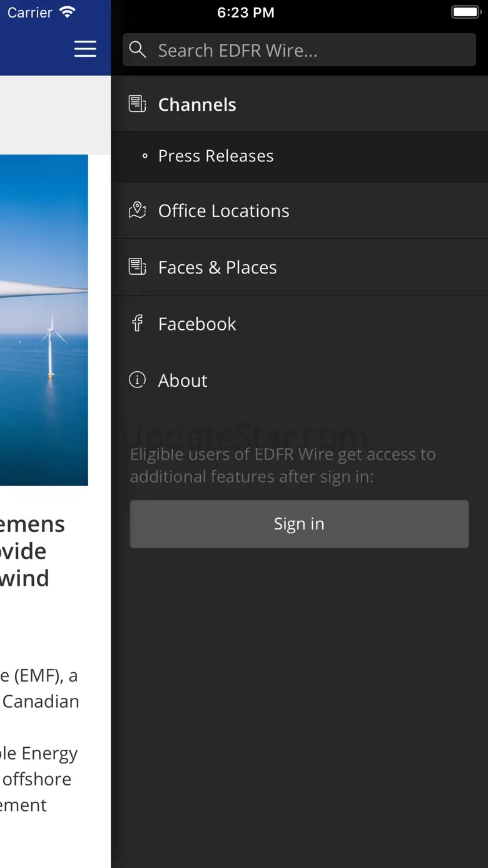Open the wind turbine article image
This screenshot has width=488, height=868.
pyautogui.click(x=44, y=320)
